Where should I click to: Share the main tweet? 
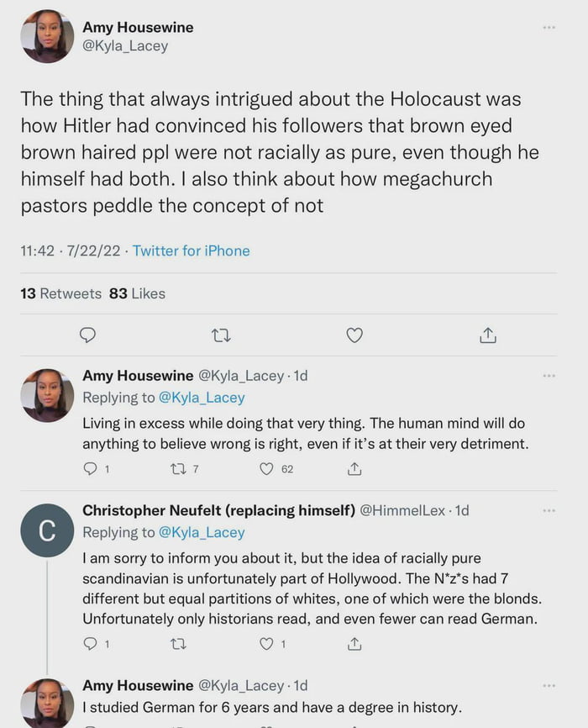tap(488, 335)
